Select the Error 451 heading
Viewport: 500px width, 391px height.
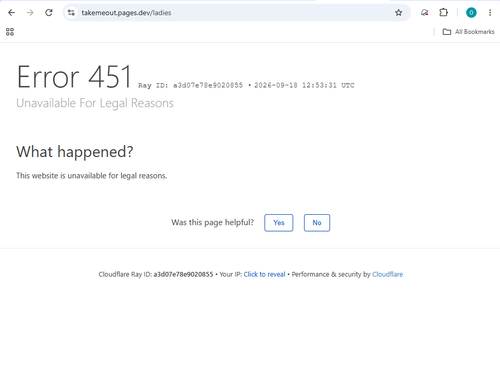(74, 77)
